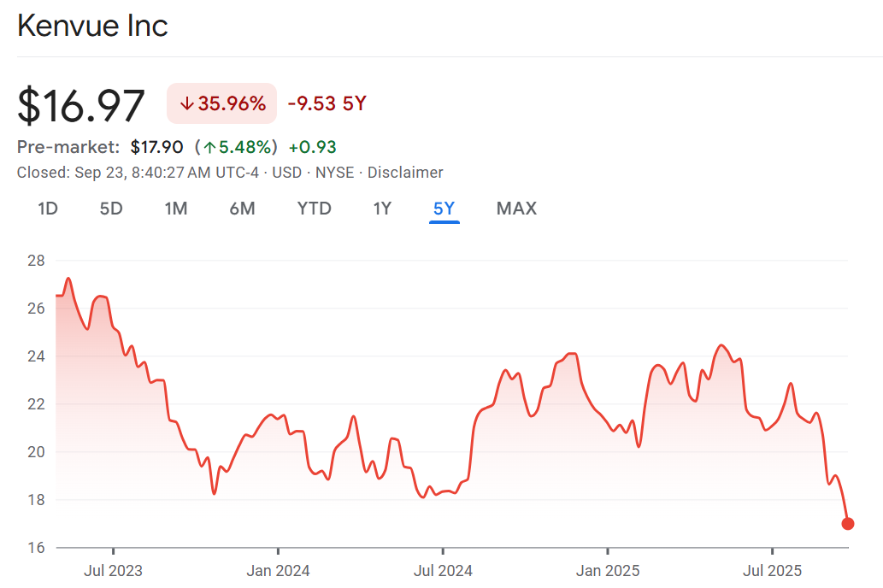
Task: Click the $16.97 current price
Action: coord(82,105)
